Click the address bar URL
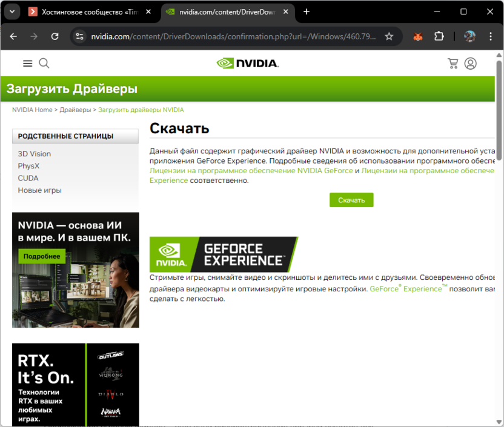 pyautogui.click(x=233, y=36)
